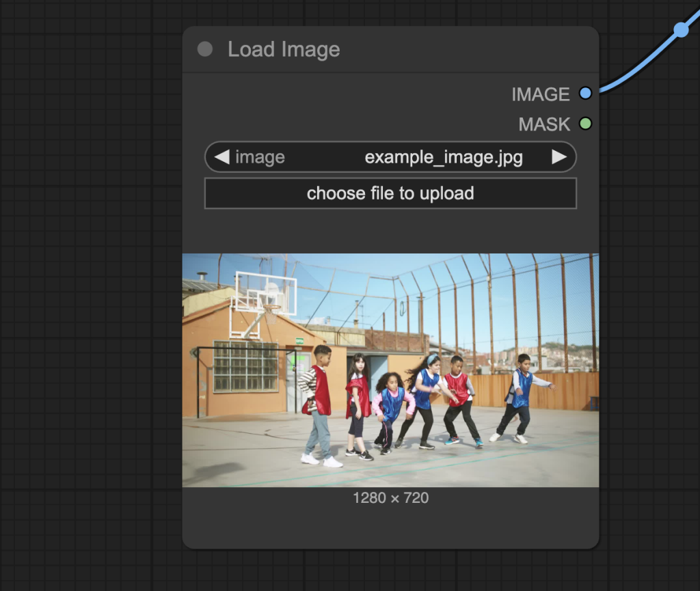Screen dimensions: 700x591
Task: Collapse the Load Image node via gray dot
Action: (x=204, y=49)
